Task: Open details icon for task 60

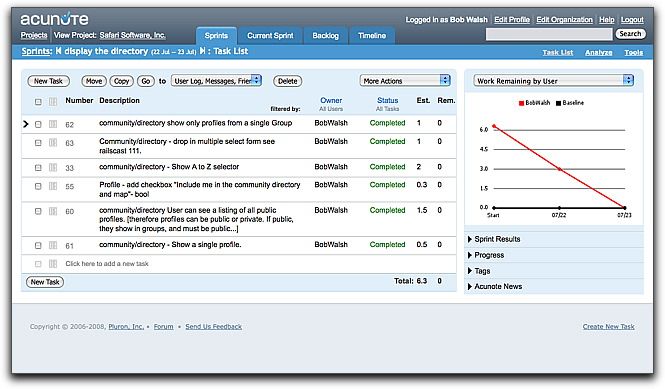Action: [53, 211]
